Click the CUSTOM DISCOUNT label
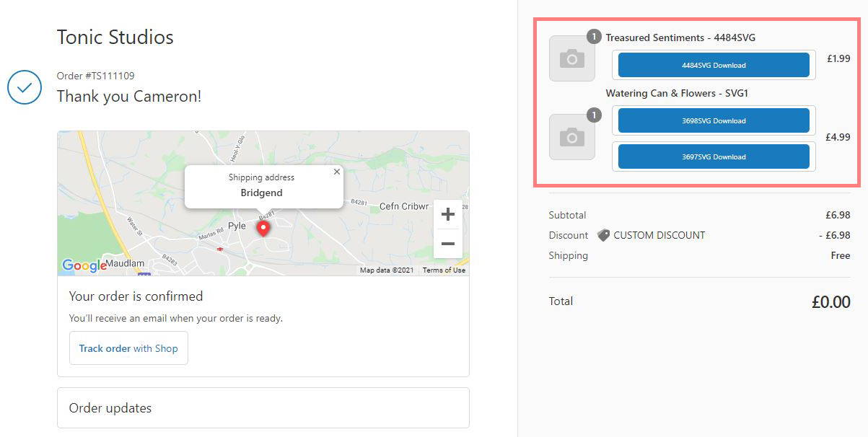Image resolution: width=868 pixels, height=437 pixels. click(x=659, y=235)
